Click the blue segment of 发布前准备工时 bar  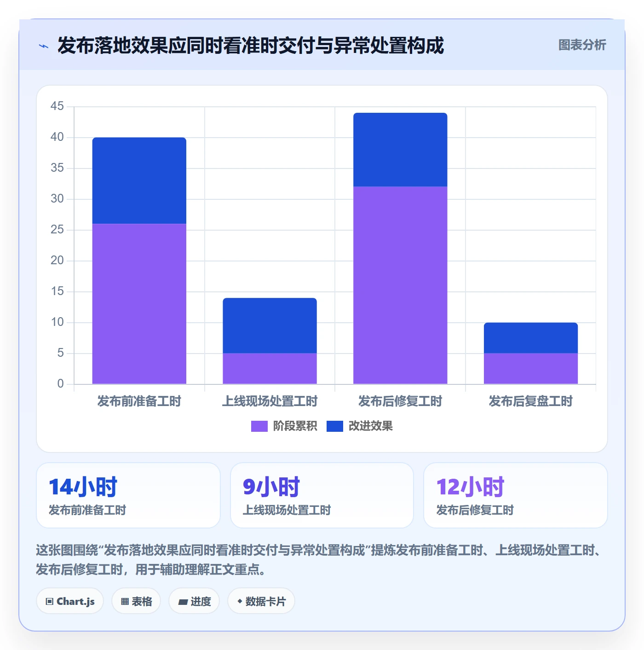139,180
